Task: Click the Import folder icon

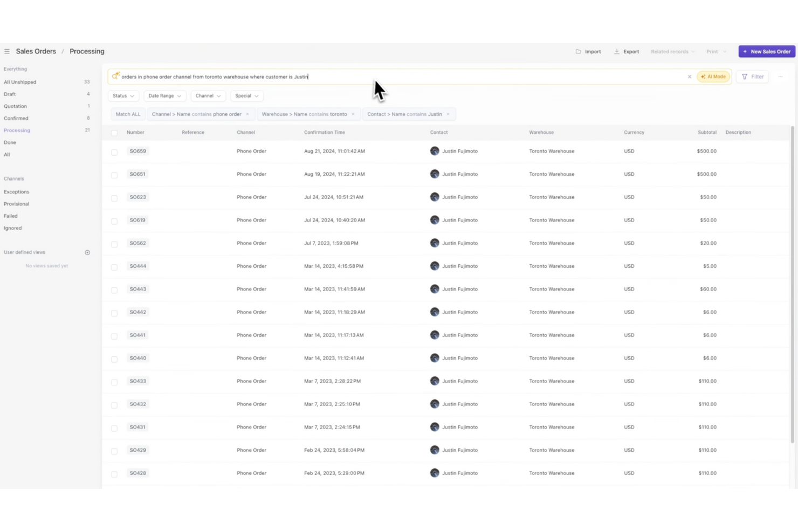Action: click(x=579, y=51)
